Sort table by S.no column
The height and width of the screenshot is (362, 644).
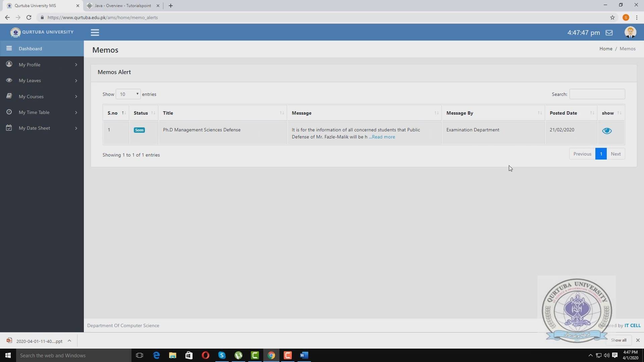point(116,113)
